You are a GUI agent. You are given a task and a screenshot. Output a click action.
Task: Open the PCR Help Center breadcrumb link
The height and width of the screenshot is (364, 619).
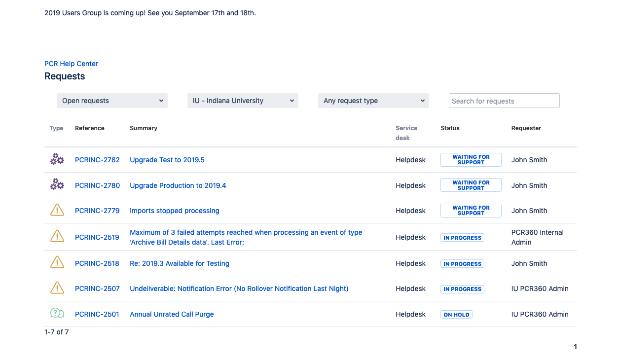71,64
